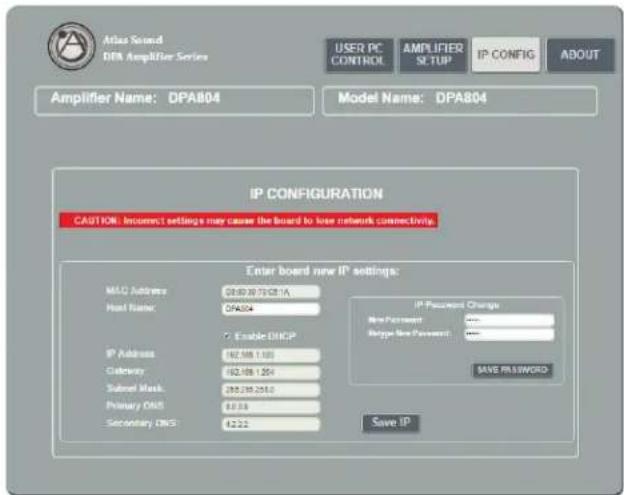Image resolution: width=624 pixels, height=495 pixels.
Task: Click the 'DPA Amplifier Series' title text
Action: [155, 57]
